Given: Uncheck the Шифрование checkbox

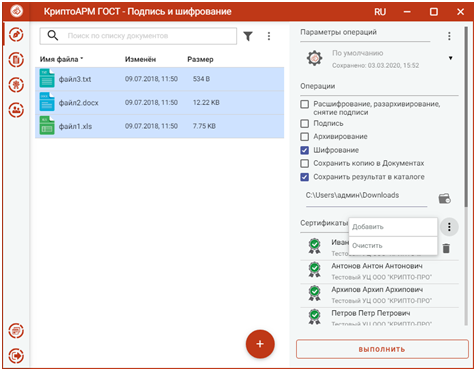Looking at the screenshot, I should tap(304, 150).
